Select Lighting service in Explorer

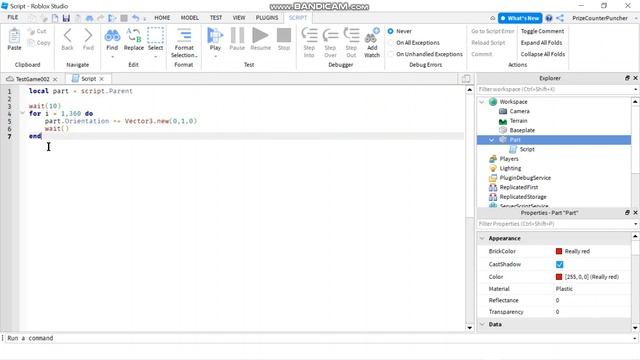pyautogui.click(x=510, y=168)
